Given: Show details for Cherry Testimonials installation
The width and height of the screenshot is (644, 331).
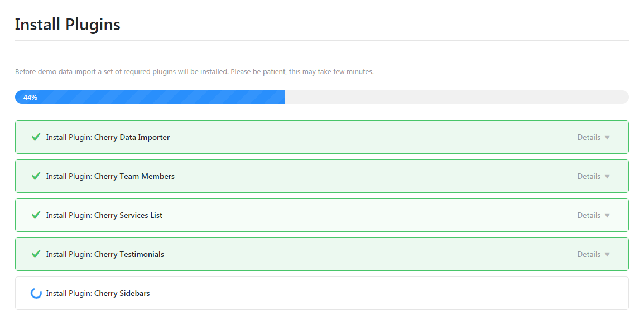Looking at the screenshot, I should point(589,254).
